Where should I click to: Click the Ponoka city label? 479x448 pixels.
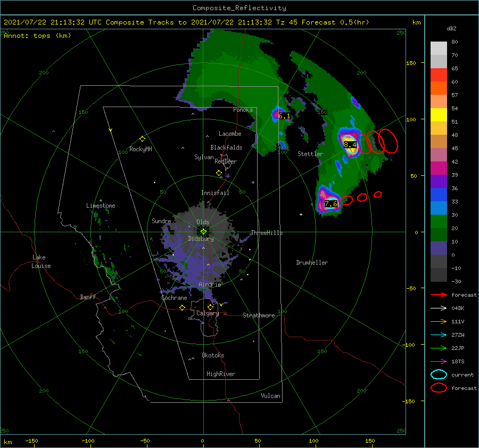click(x=243, y=110)
